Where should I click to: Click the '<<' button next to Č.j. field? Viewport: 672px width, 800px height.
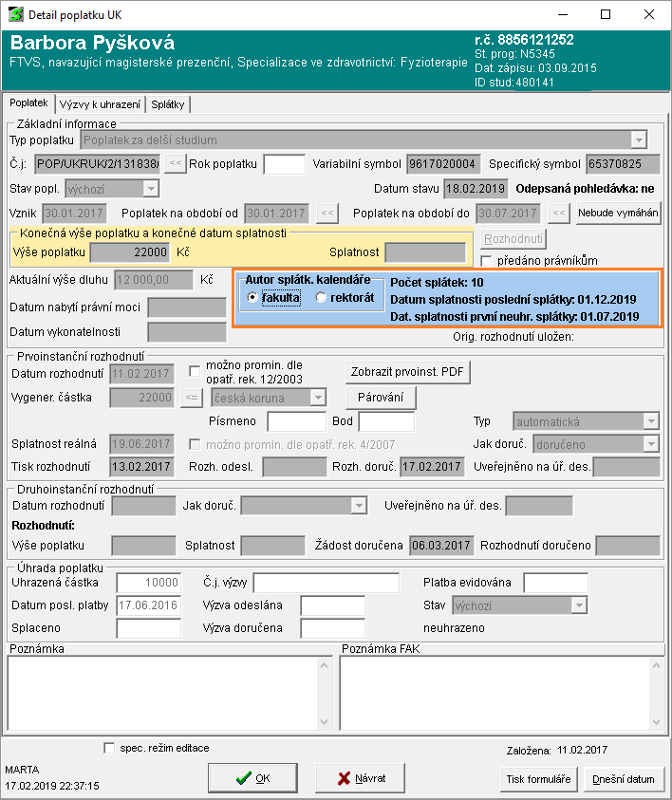tap(175, 163)
